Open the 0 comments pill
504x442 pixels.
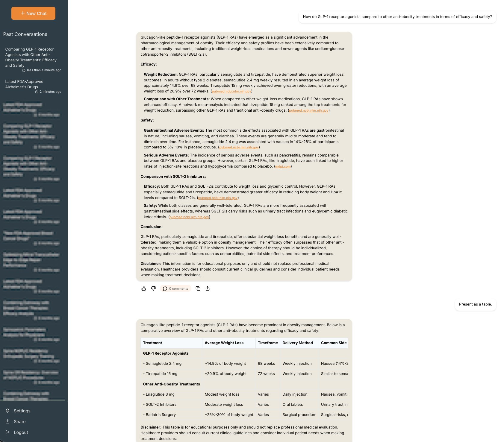[175, 288]
